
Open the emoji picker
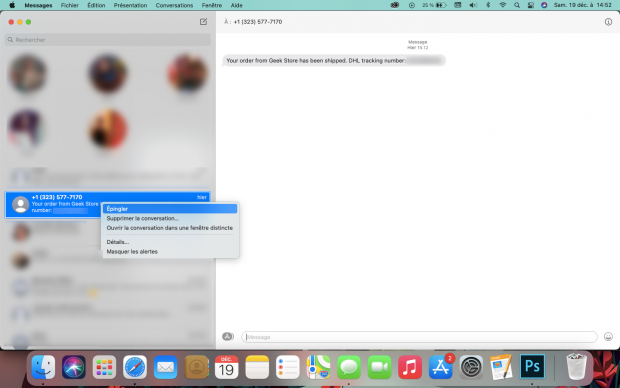[608, 337]
